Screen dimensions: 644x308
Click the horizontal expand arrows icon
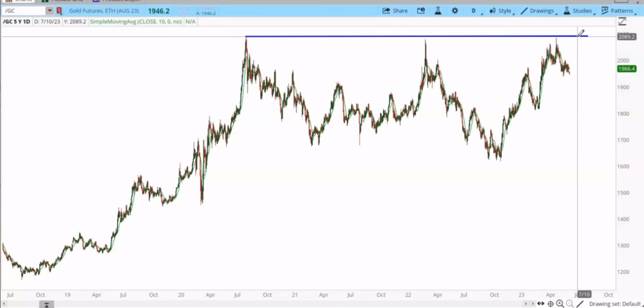(x=541, y=304)
